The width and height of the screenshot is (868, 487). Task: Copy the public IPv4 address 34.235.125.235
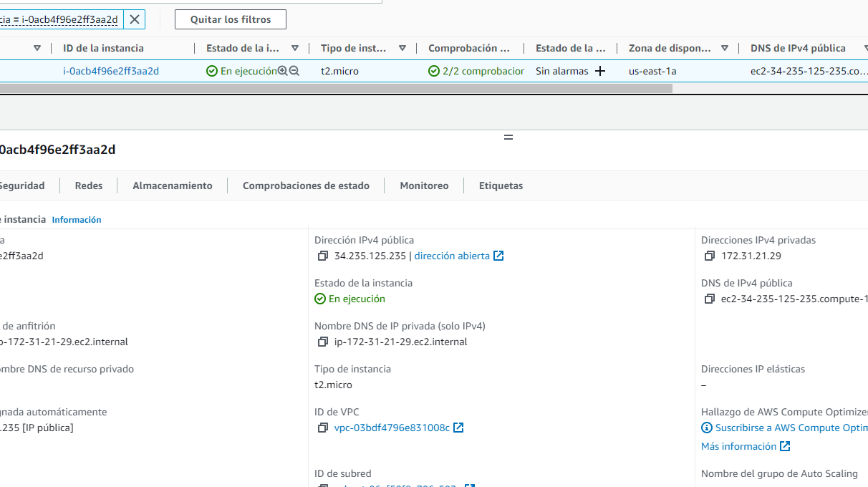click(323, 255)
